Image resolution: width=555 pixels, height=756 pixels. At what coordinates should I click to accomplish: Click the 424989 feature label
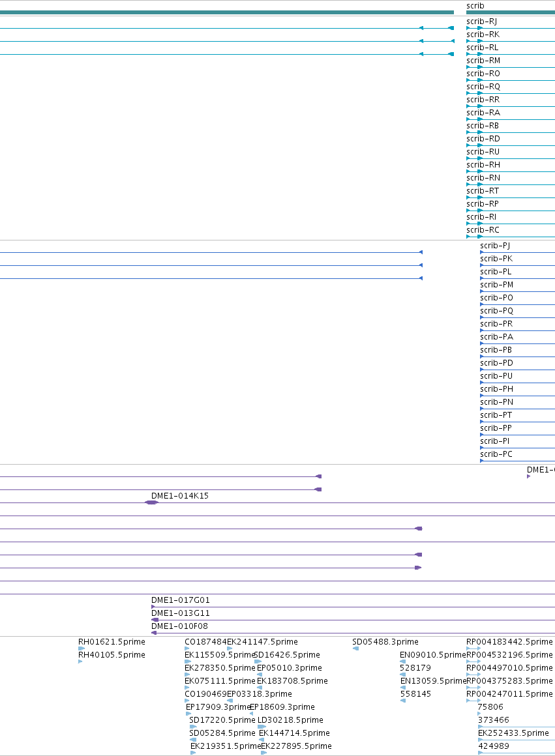(x=493, y=746)
